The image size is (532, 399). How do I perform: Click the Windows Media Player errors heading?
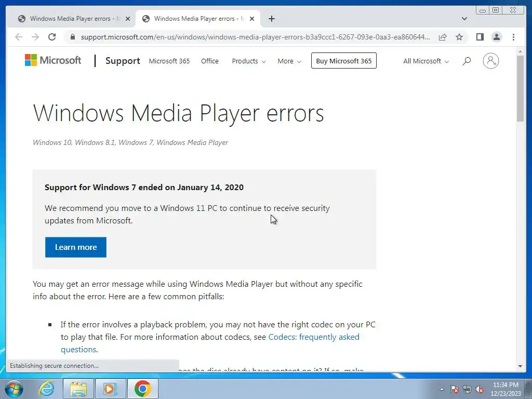[x=179, y=113]
